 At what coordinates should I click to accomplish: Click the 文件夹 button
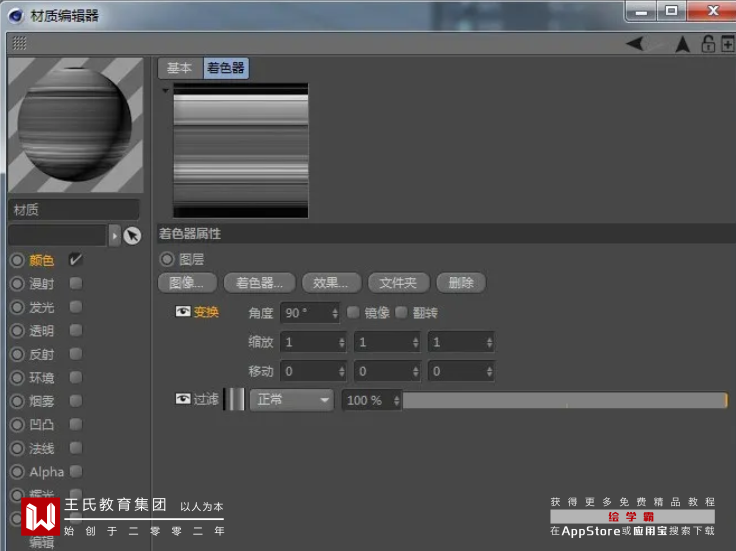coord(398,283)
